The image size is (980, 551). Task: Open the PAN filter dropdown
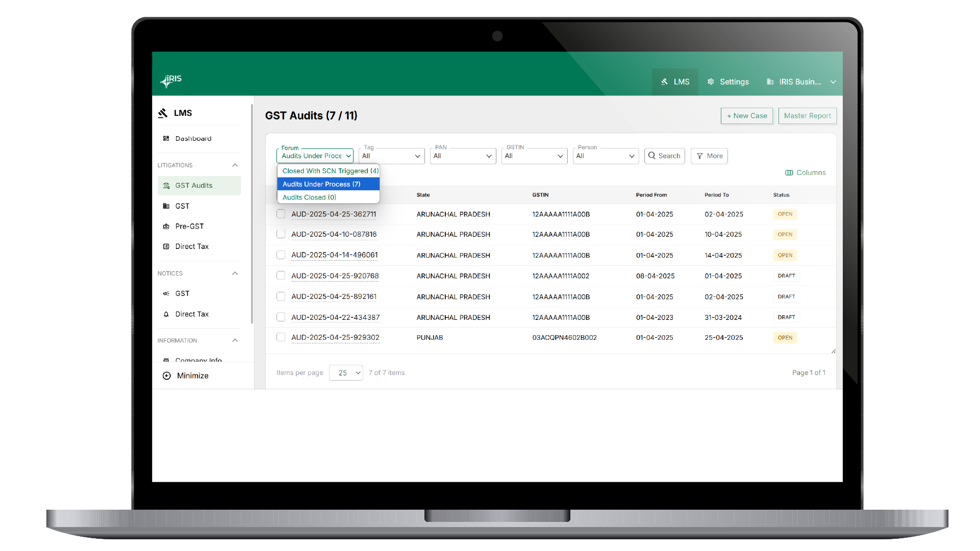[x=463, y=156]
